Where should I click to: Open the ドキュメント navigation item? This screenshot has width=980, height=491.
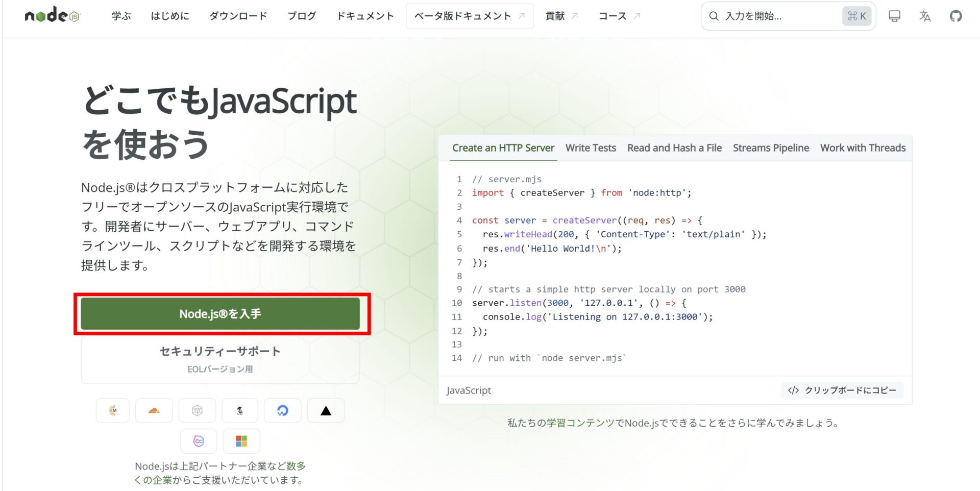click(365, 16)
